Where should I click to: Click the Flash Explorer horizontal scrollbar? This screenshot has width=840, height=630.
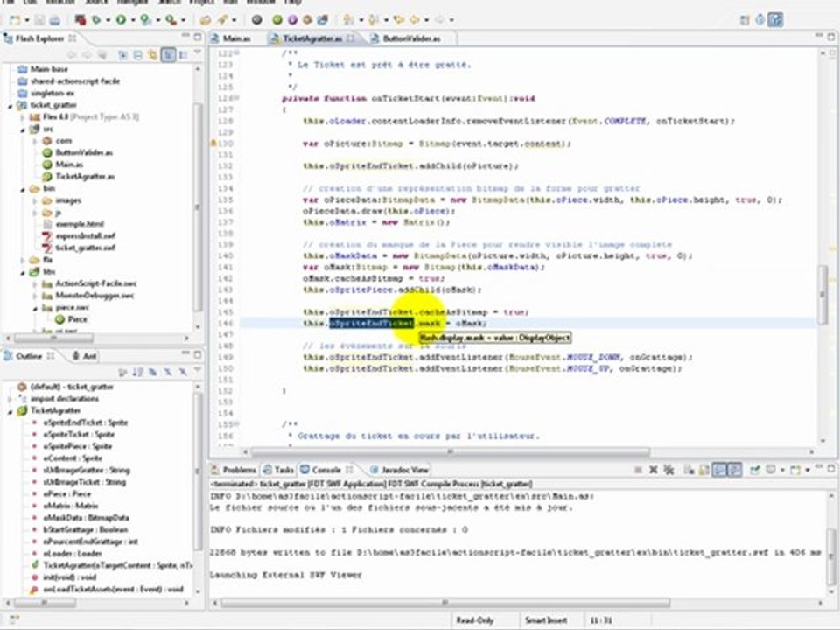pos(53,339)
